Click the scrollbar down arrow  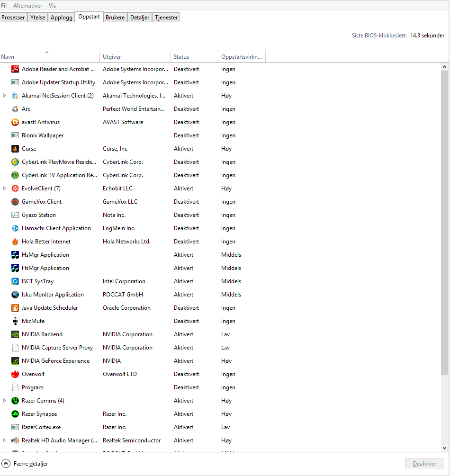pyautogui.click(x=444, y=448)
